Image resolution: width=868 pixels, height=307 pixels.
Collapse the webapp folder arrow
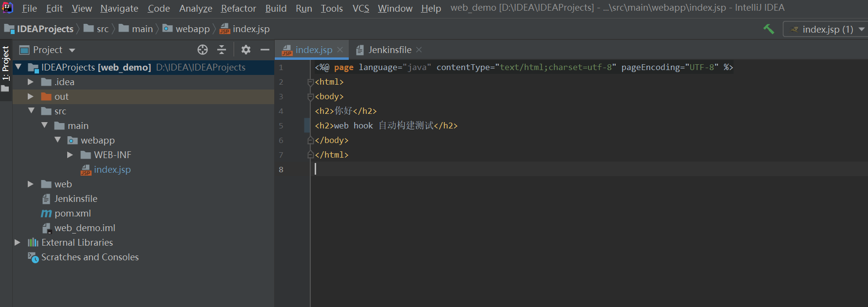pyautogui.click(x=57, y=140)
